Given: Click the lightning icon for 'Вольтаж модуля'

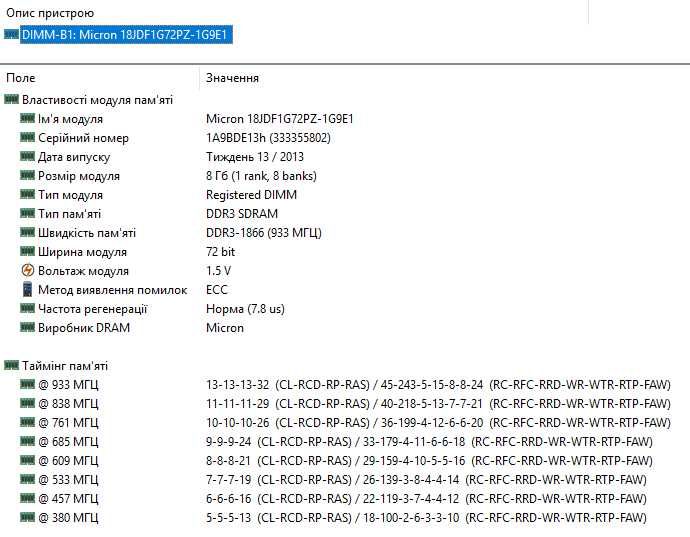Looking at the screenshot, I should point(27,270).
